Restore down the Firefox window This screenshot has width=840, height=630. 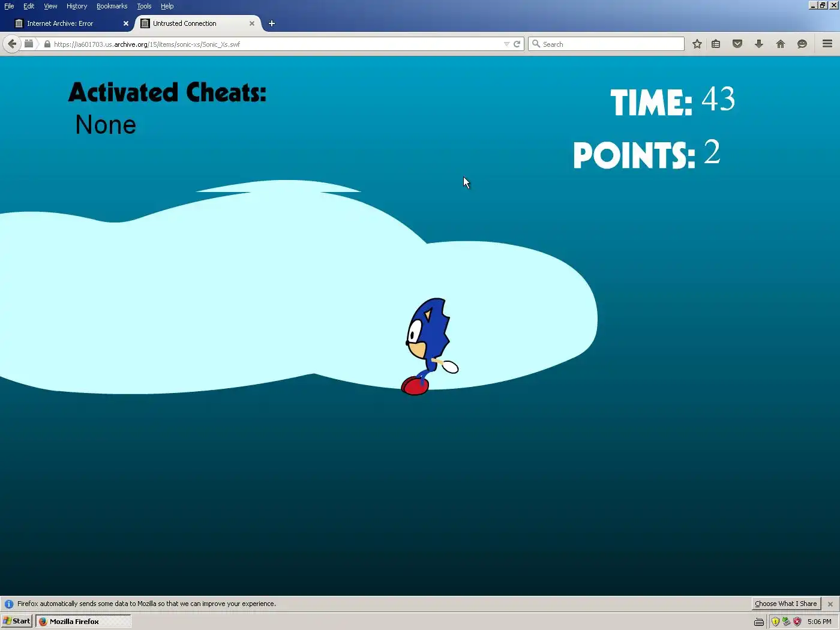(823, 5)
